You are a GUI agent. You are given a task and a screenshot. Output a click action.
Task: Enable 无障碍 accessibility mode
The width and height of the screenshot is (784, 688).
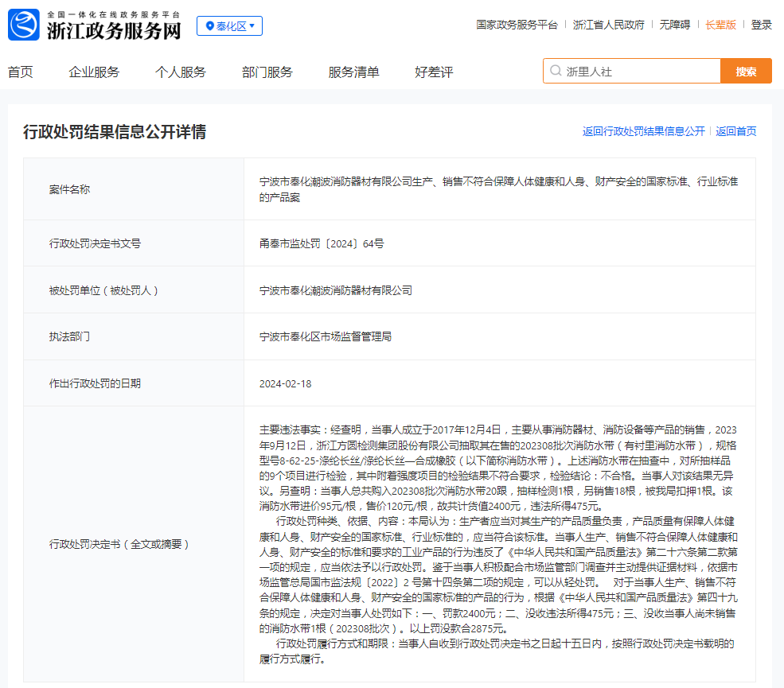coord(674,25)
